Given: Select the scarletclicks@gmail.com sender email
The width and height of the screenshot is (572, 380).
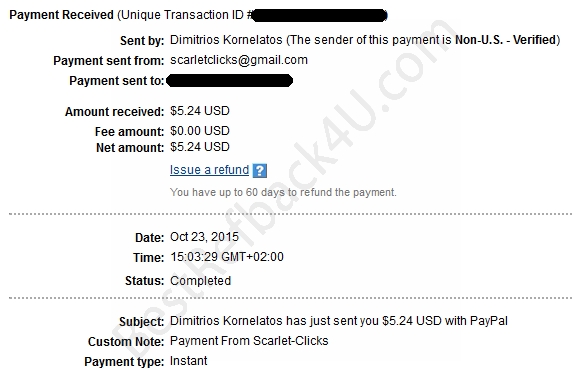Looking at the screenshot, I should 239,60.
